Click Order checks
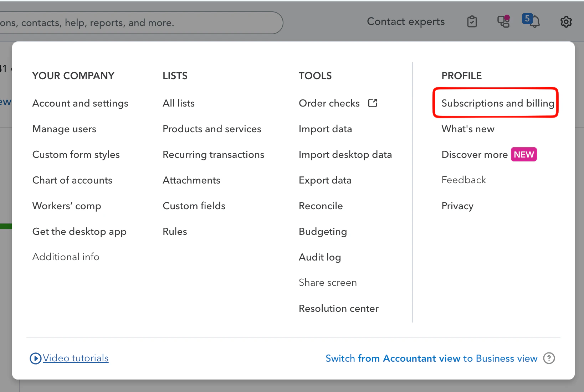Viewport: 584px width, 392px height. click(329, 103)
